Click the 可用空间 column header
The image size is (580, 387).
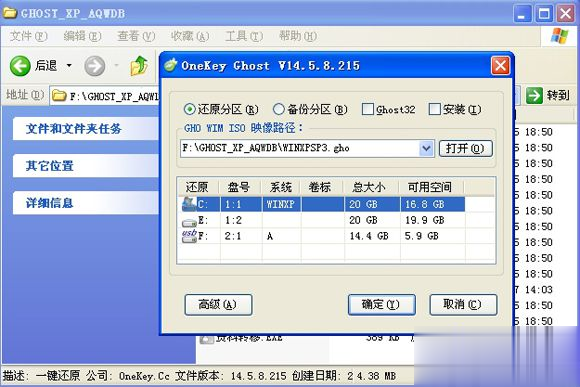click(x=431, y=187)
